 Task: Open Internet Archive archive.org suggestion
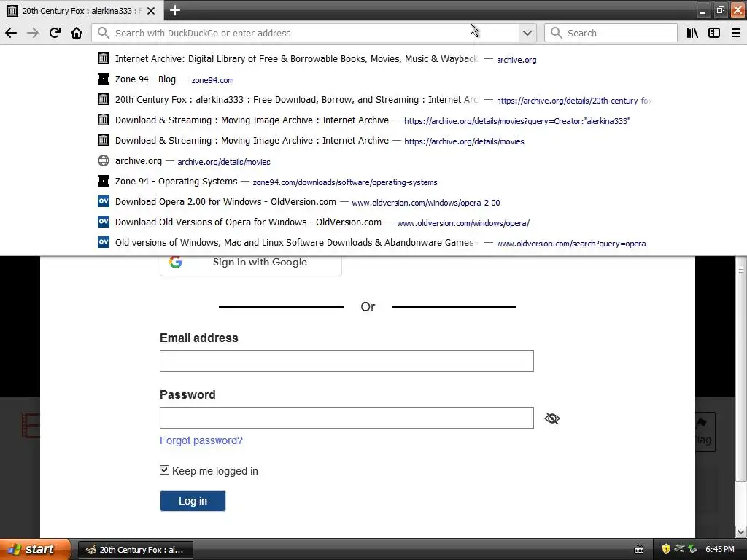pos(373,58)
